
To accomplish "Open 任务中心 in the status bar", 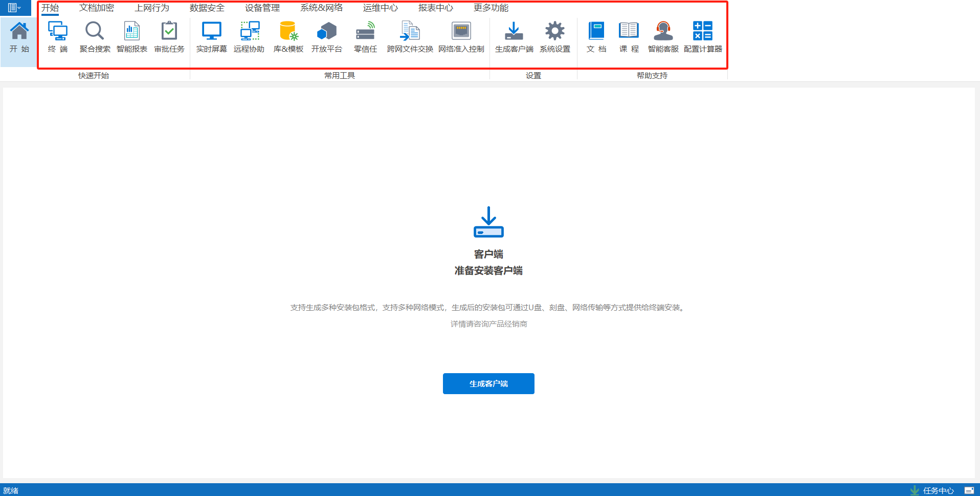I will [938, 490].
